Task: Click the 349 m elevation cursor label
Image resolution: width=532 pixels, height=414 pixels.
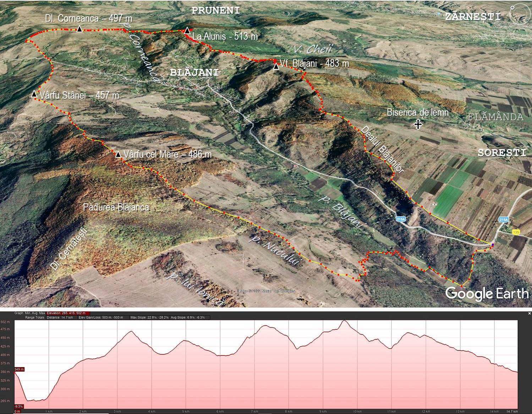Action: pyautogui.click(x=19, y=370)
